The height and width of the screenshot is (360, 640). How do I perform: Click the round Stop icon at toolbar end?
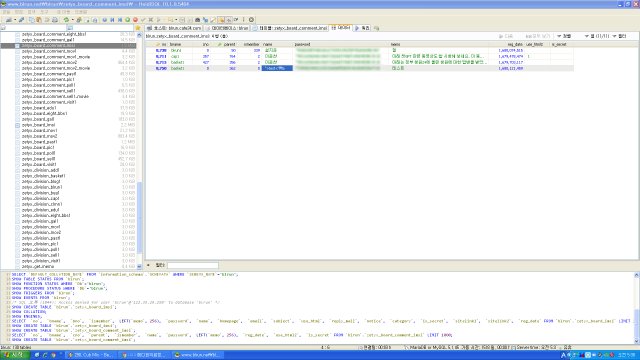coord(251,20)
